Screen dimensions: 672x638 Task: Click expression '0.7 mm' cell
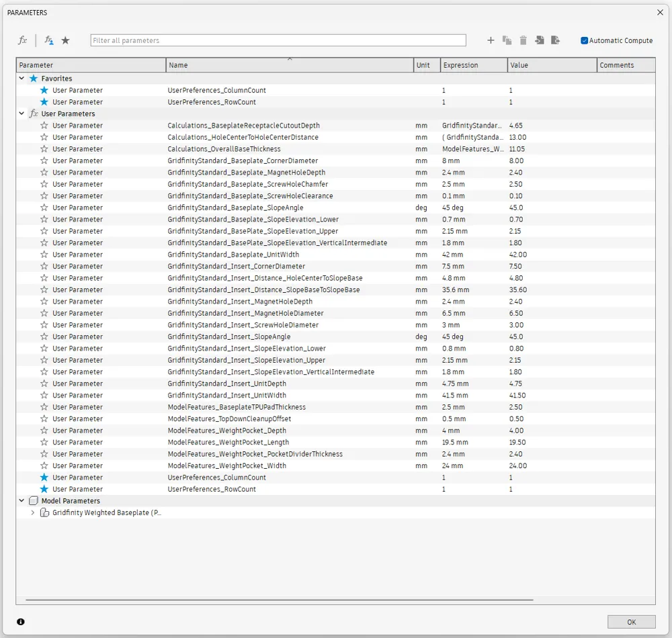point(454,219)
